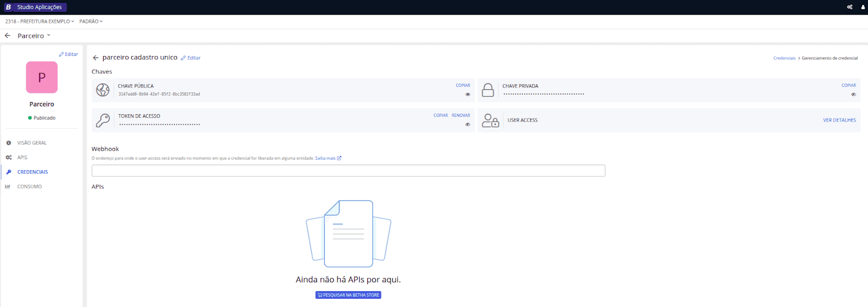Reveal the Chave Privada with eye icon
The image size is (868, 307).
(853, 95)
